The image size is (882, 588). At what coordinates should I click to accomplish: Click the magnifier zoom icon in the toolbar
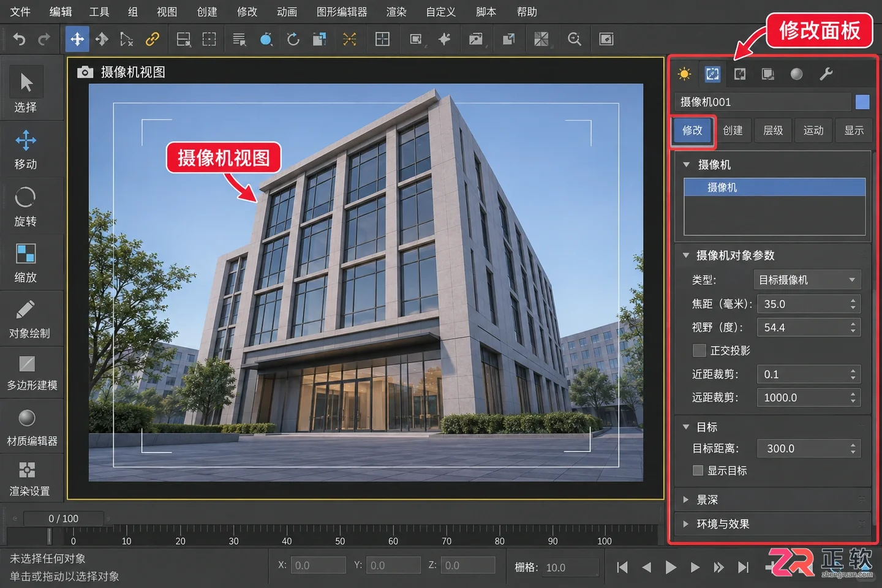click(575, 40)
